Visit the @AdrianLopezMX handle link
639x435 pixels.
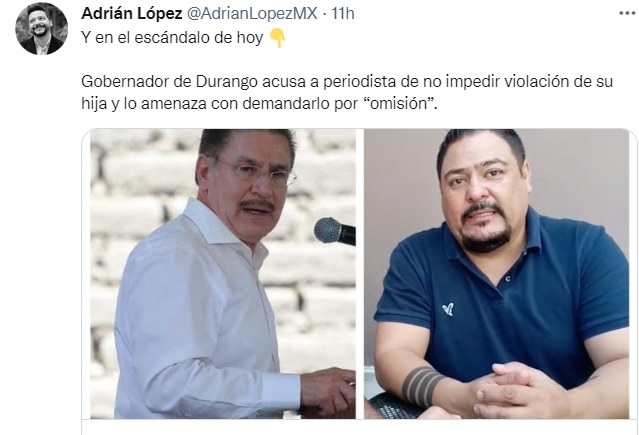252,13
